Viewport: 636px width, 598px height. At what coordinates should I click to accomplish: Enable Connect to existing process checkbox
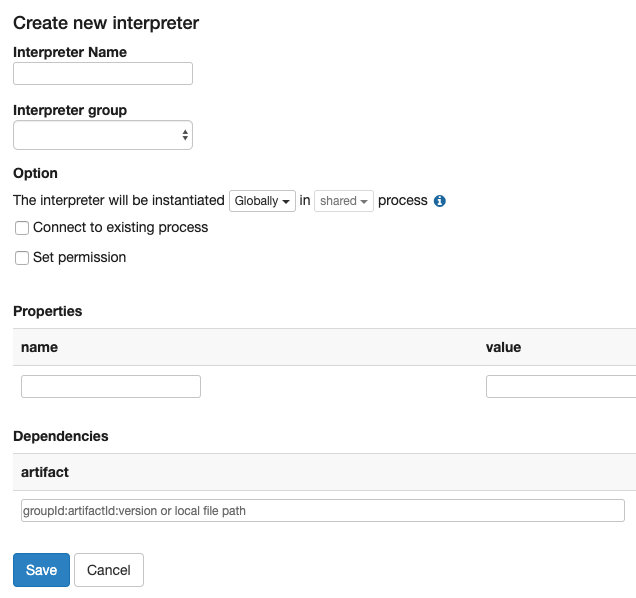tap(22, 228)
